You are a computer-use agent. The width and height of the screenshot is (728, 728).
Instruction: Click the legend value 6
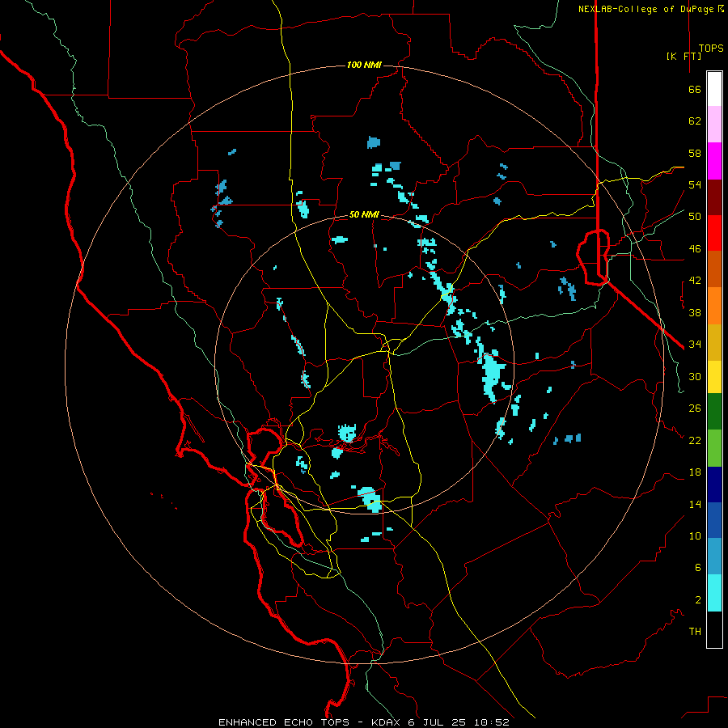coord(697,568)
